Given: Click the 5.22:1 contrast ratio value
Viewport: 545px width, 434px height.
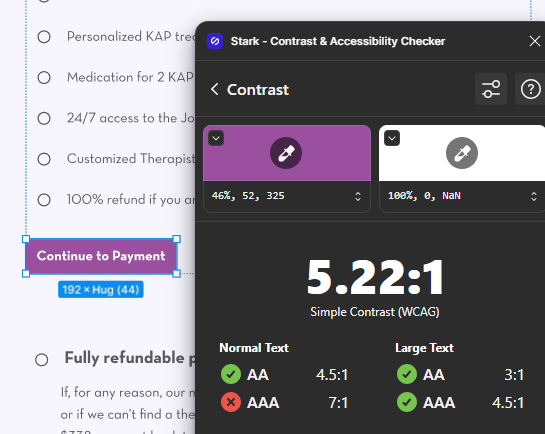Looking at the screenshot, I should tap(375, 278).
